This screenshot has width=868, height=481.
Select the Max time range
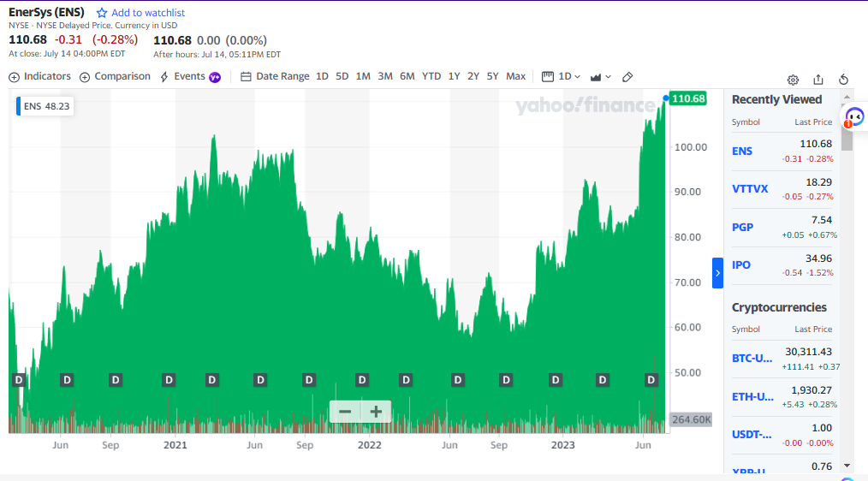tap(516, 76)
